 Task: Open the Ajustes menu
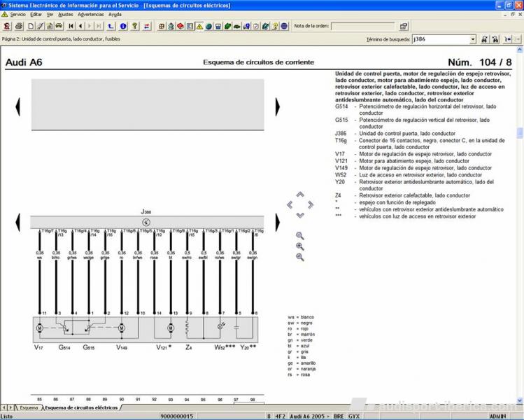[66, 15]
